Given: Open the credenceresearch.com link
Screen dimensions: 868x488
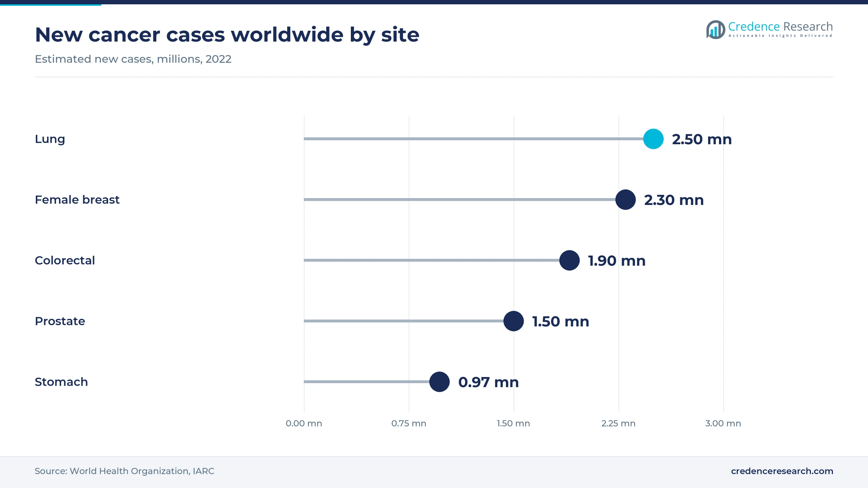Looking at the screenshot, I should [x=782, y=471].
